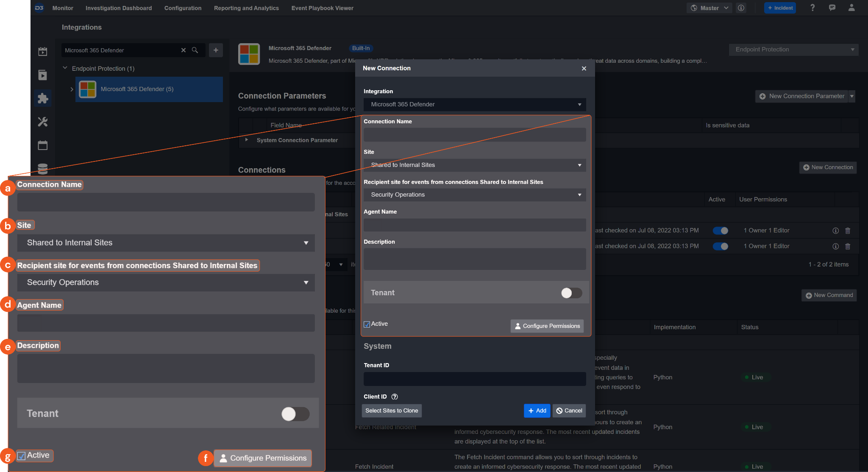Screen dimensions: 868x472
Task: Open the Site dropdown showing Shared to Internal Sites
Action: 474,165
